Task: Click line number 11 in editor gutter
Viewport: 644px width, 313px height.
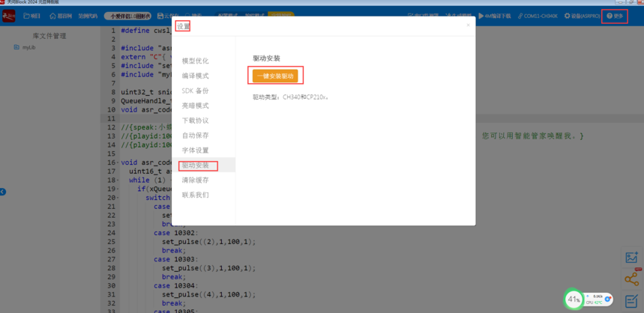Action: (112, 118)
